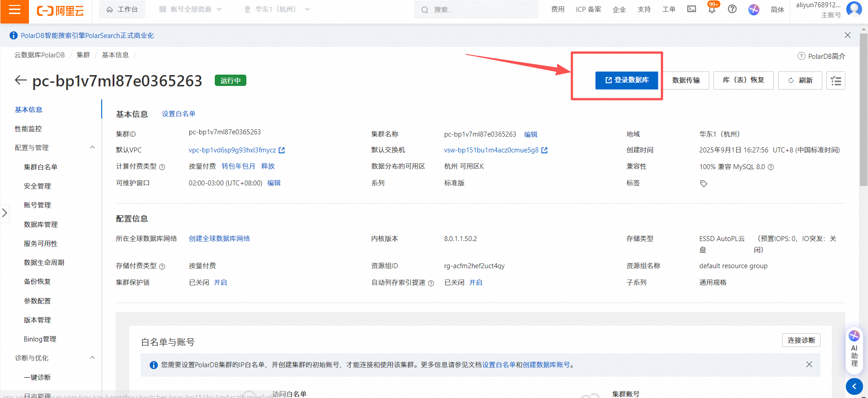Image resolution: width=868 pixels, height=398 pixels.
Task: Click the help icon next to 自动列存索引提速
Action: point(431,283)
